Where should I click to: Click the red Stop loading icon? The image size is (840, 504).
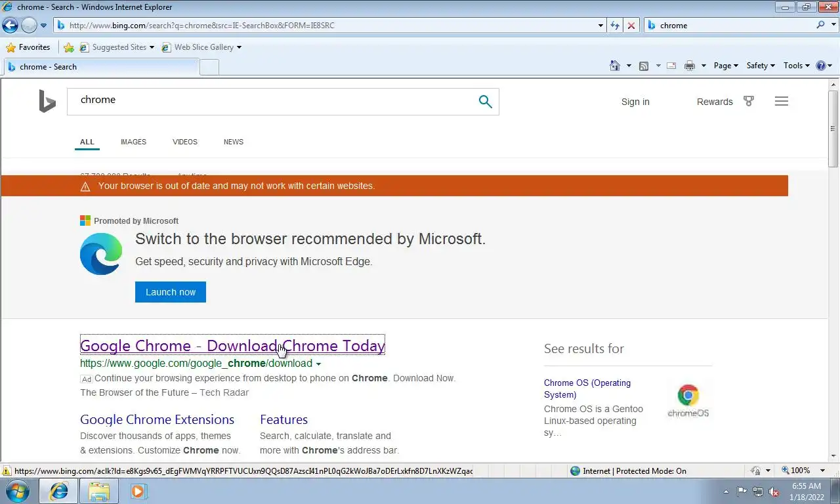click(x=631, y=26)
